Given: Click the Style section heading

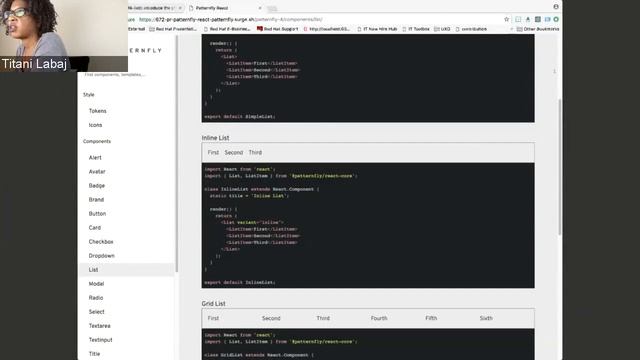Looking at the screenshot, I should [89, 95].
